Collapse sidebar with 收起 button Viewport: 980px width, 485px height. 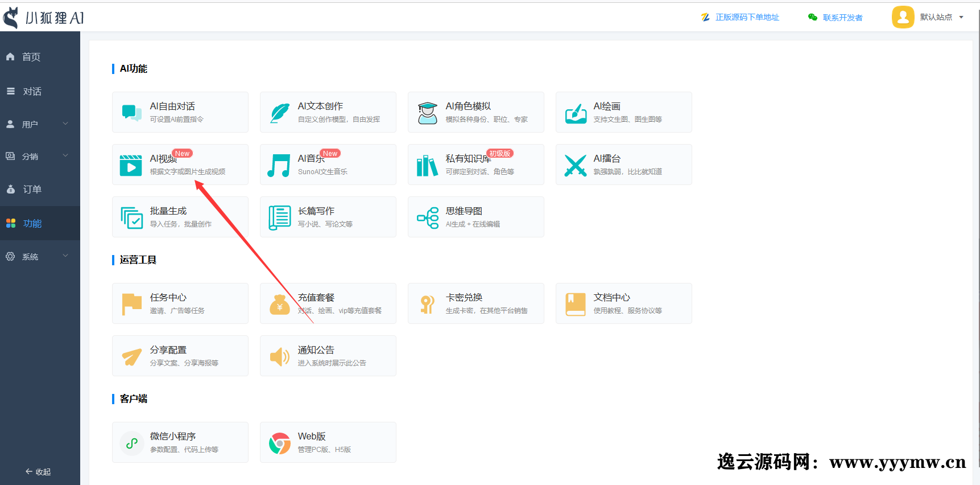38,471
